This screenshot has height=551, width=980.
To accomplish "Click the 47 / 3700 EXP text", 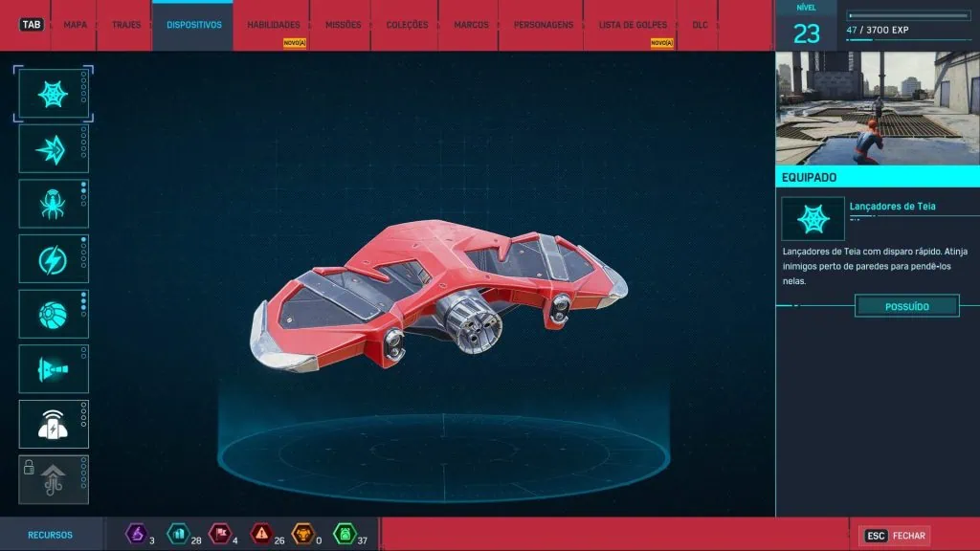I will [878, 30].
